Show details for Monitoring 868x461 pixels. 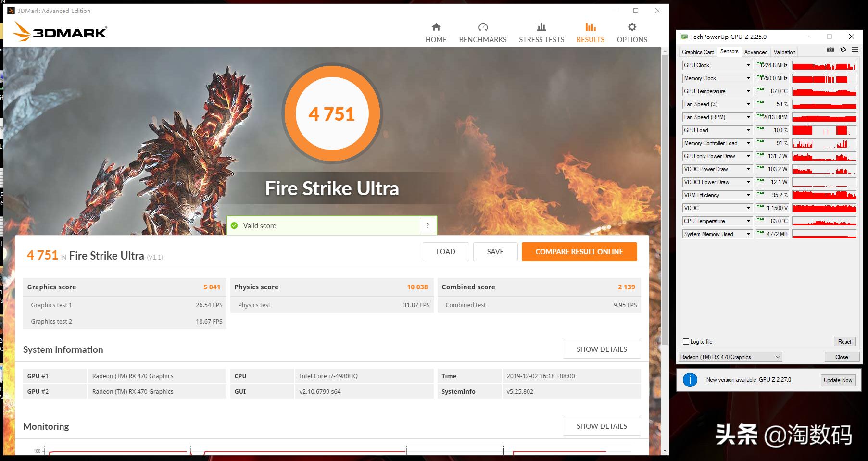[602, 426]
